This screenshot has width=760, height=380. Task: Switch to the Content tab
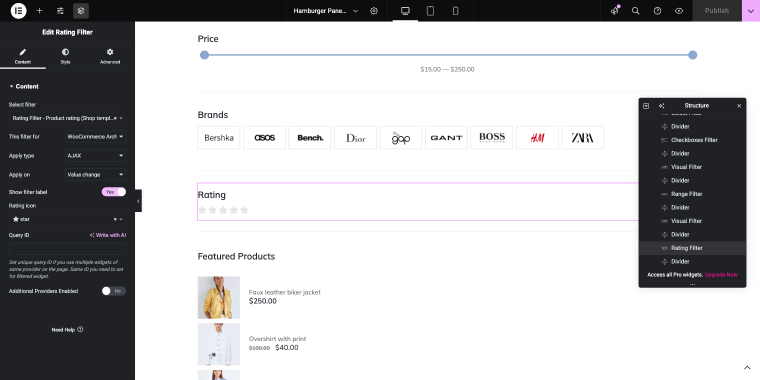[23, 56]
